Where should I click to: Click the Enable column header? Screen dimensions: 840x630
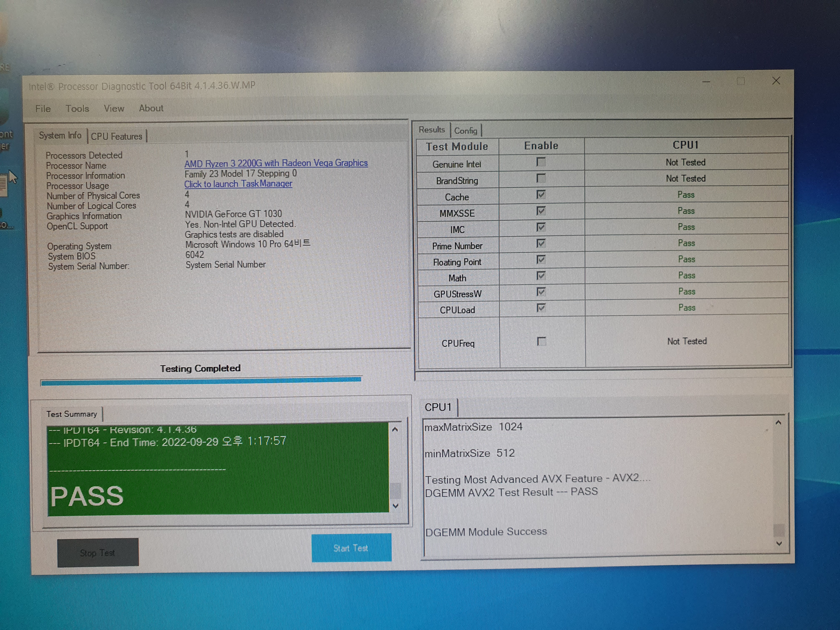point(541,146)
